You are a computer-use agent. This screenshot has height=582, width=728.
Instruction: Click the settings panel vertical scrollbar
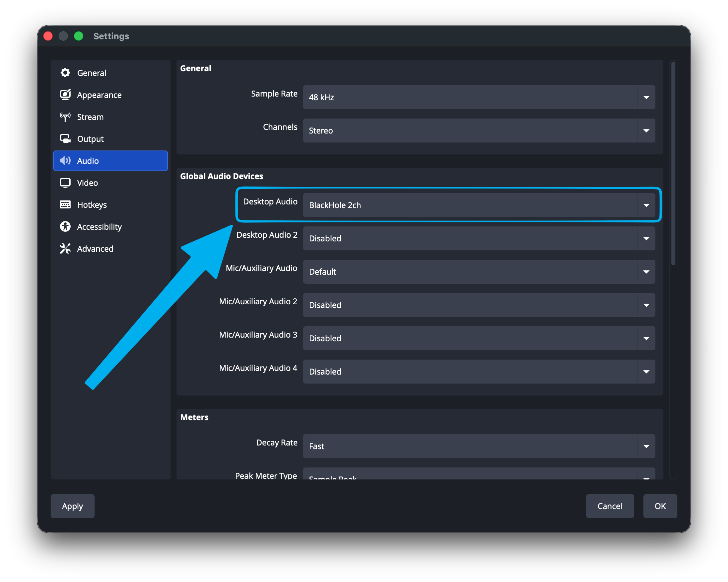[673, 163]
